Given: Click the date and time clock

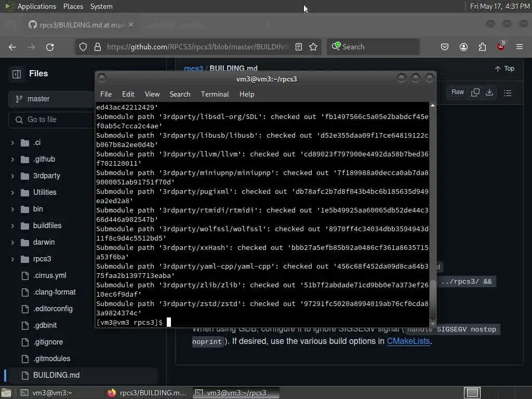Looking at the screenshot, I should click(500, 6).
